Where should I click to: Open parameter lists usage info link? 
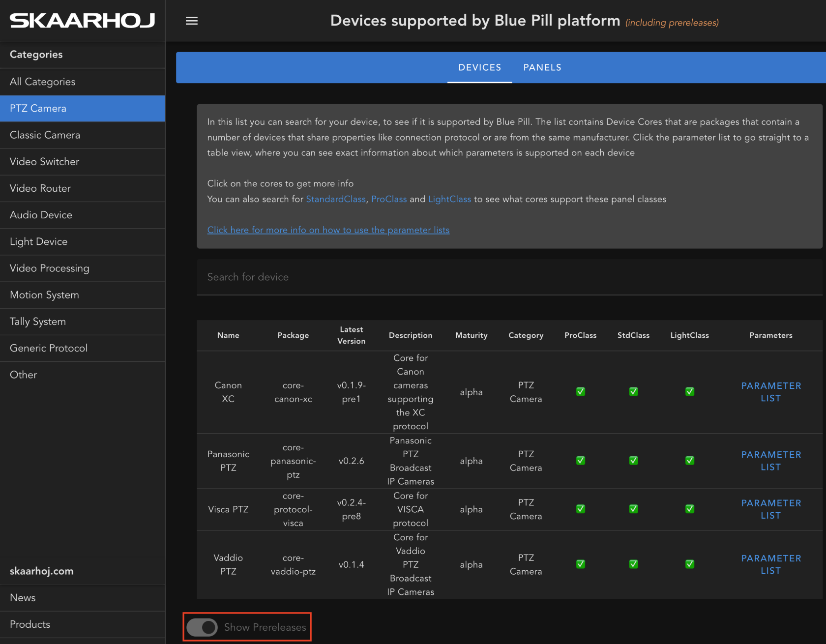[328, 230]
